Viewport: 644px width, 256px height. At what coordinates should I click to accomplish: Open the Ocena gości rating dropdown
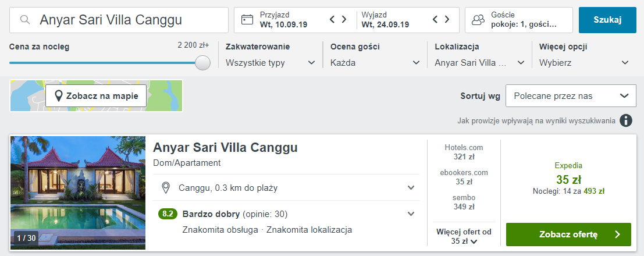[375, 63]
